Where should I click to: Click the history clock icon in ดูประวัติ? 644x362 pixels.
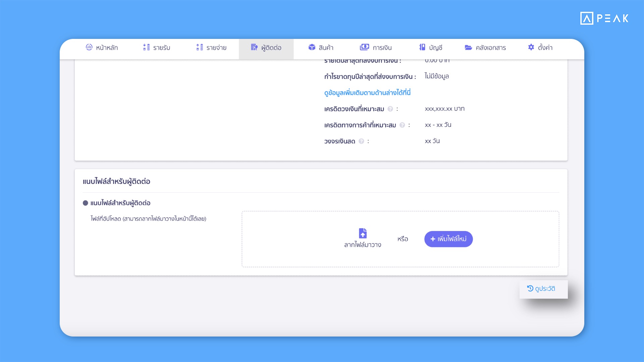pos(530,288)
